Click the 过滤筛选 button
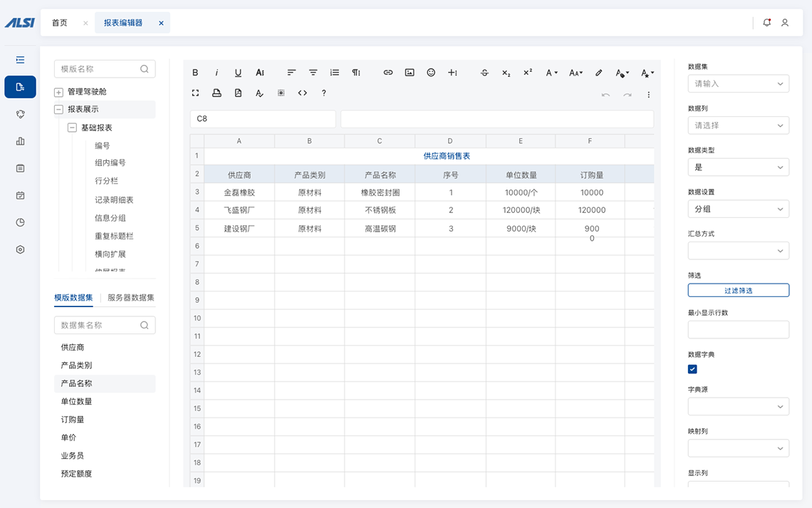This screenshot has width=812, height=508. (x=738, y=291)
